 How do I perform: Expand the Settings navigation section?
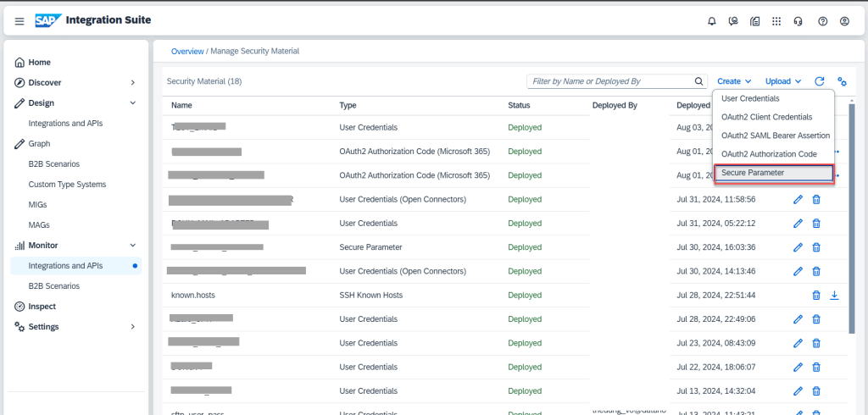click(x=132, y=326)
